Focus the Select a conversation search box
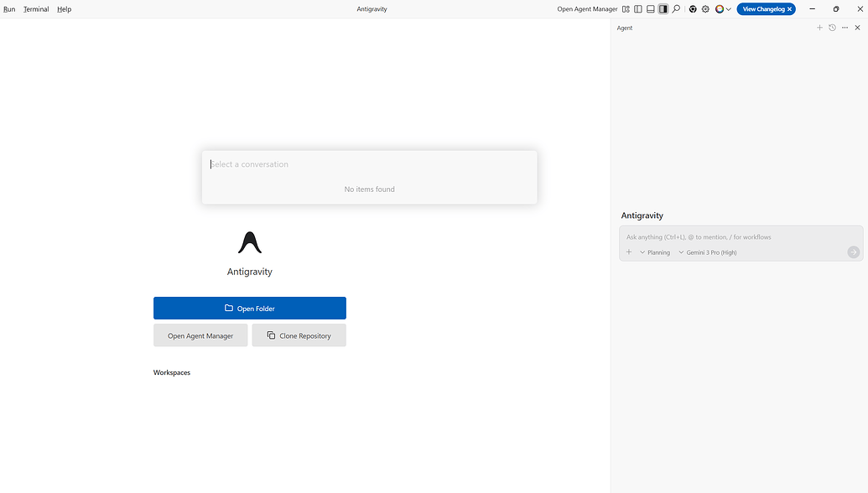The image size is (868, 493). [369, 164]
